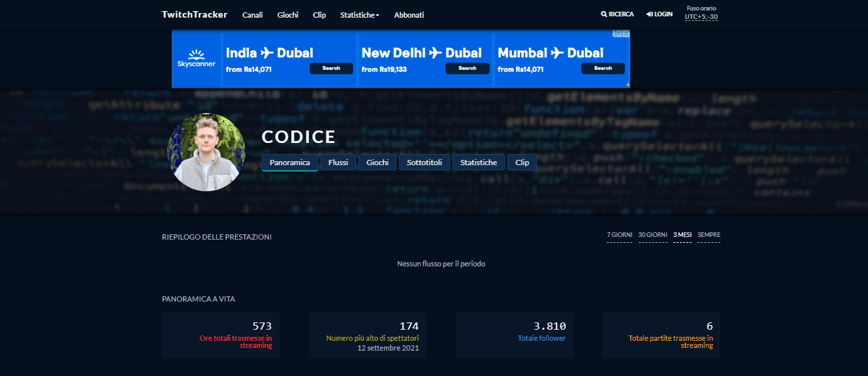
Task: Select the 7 Giorni period
Action: [619, 235]
